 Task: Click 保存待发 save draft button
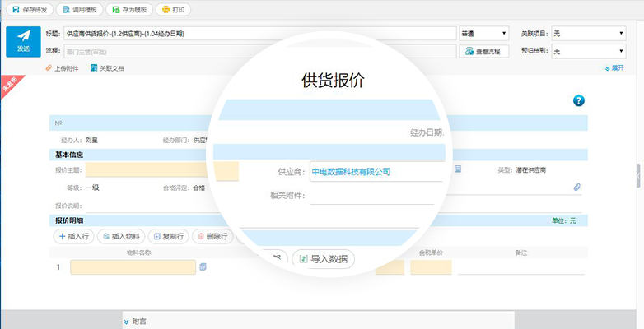pos(29,10)
